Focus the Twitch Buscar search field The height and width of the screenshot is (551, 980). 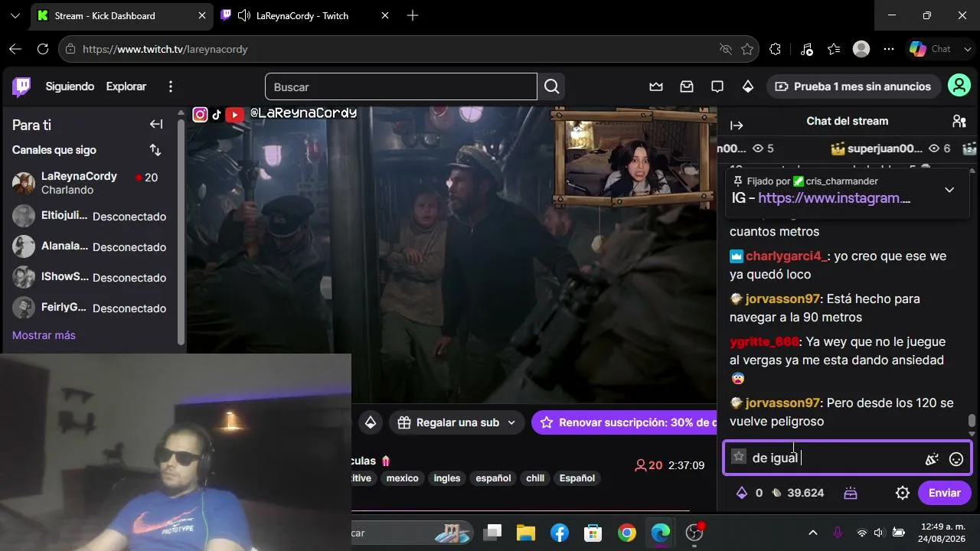point(401,86)
